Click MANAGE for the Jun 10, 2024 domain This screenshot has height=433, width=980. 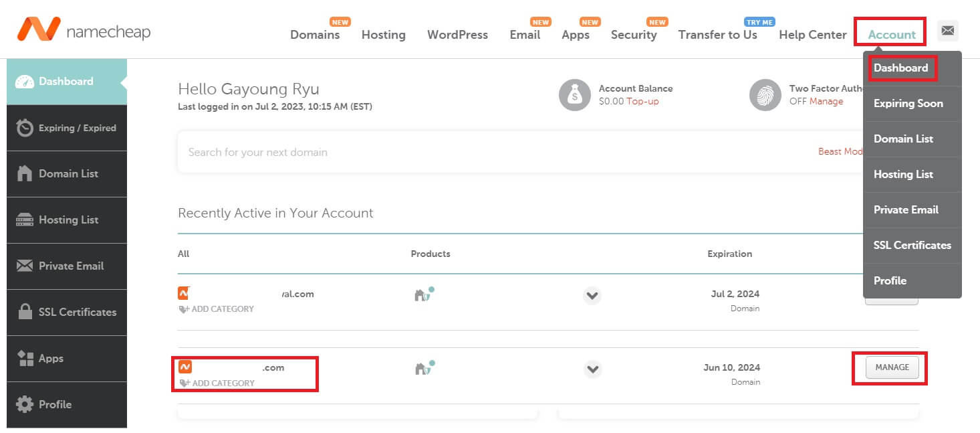pyautogui.click(x=892, y=367)
